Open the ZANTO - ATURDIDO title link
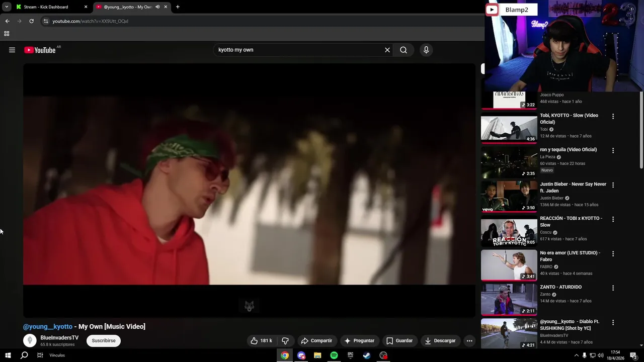The width and height of the screenshot is (644, 362). click(x=560, y=287)
